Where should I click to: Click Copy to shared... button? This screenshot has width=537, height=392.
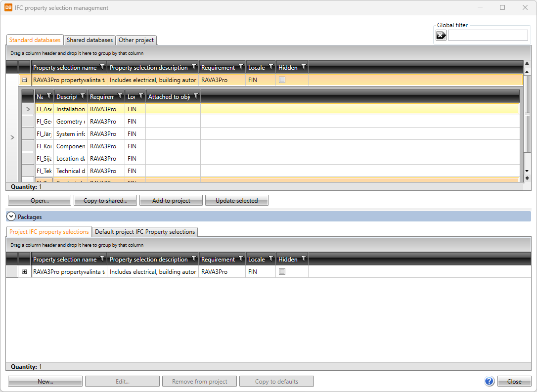point(105,201)
